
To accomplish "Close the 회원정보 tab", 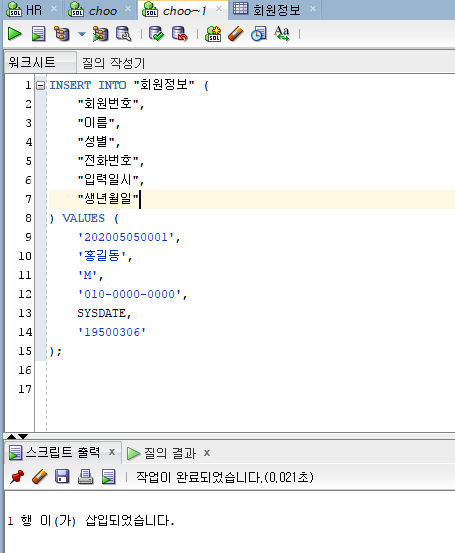I will click(313, 9).
